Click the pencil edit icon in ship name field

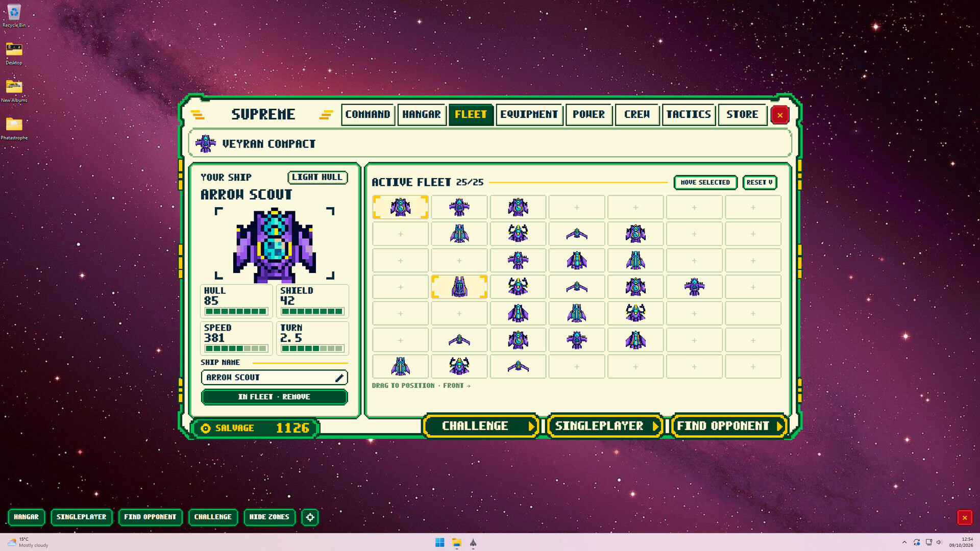tap(339, 378)
